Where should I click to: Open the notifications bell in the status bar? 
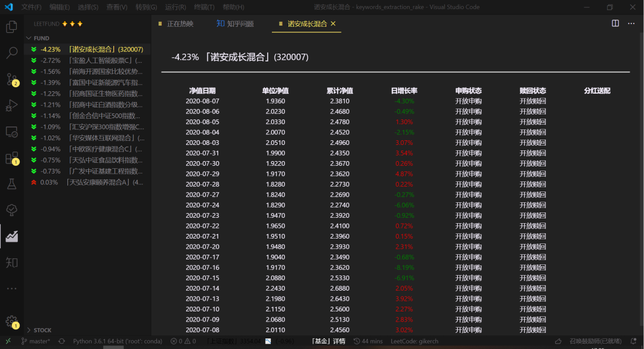pos(634,341)
